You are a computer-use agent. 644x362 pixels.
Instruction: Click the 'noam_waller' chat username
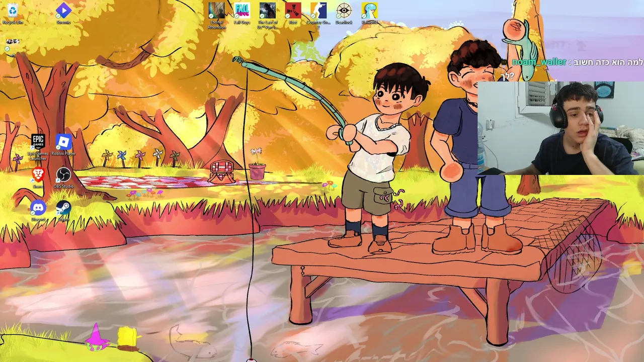click(x=539, y=62)
